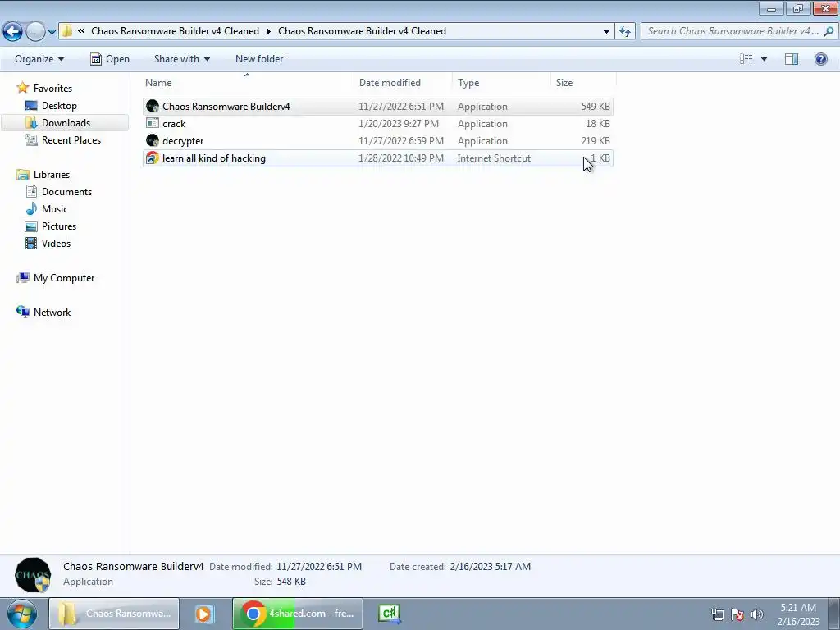Click the network tray icon
The width and height of the screenshot is (840, 630).
coord(717,614)
